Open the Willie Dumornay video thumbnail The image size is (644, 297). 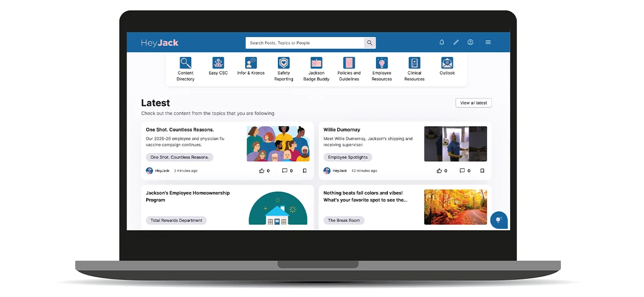(x=456, y=144)
